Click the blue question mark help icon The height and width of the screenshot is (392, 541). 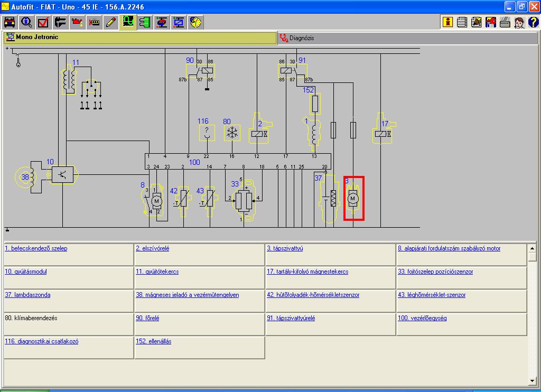pyautogui.click(x=534, y=22)
